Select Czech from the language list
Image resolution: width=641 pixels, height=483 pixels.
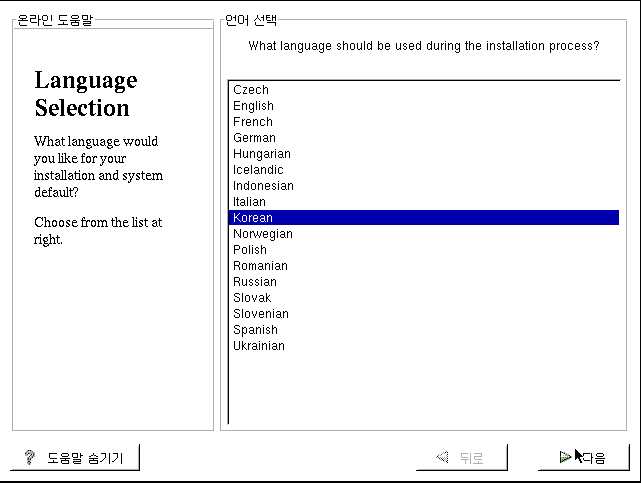pyautogui.click(x=251, y=90)
